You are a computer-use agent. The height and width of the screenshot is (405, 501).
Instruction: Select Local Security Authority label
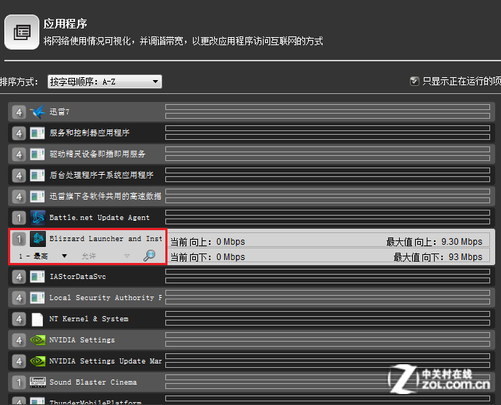[106, 298]
